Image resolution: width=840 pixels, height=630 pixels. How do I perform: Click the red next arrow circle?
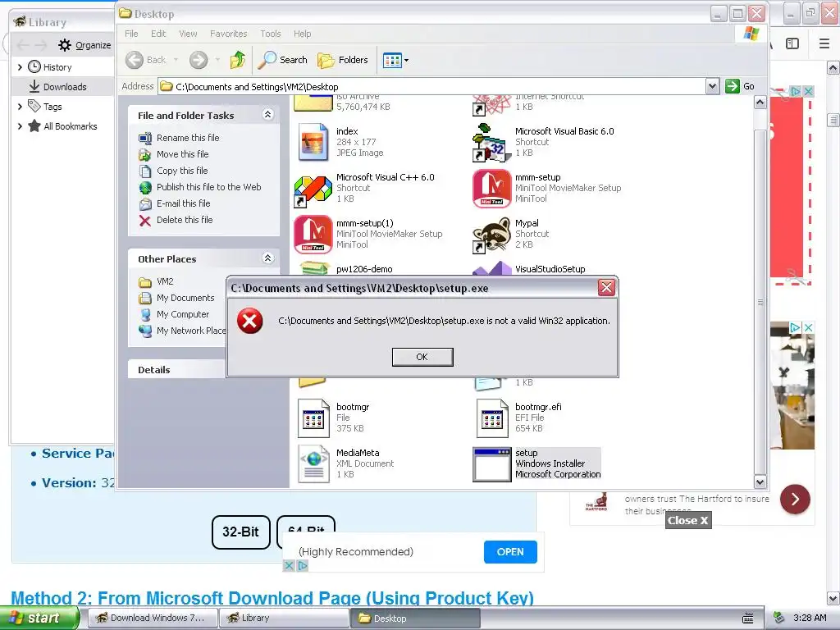(x=795, y=500)
